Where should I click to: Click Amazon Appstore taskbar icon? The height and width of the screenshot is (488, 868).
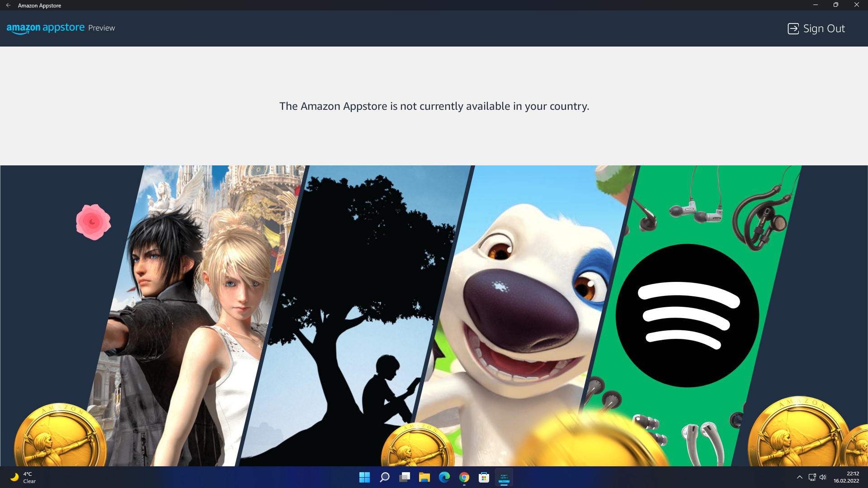(x=504, y=477)
